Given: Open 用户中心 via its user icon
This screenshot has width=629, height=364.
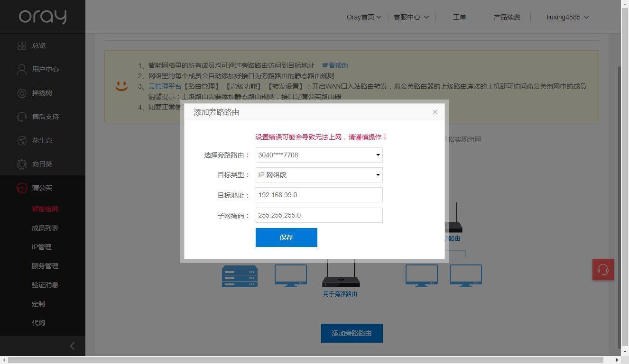Looking at the screenshot, I should (22, 69).
